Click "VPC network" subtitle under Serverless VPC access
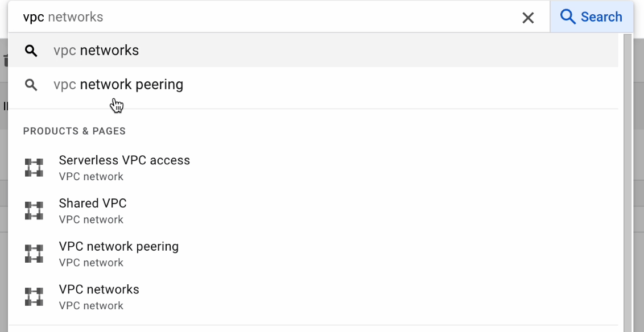This screenshot has width=644, height=332. point(91,176)
